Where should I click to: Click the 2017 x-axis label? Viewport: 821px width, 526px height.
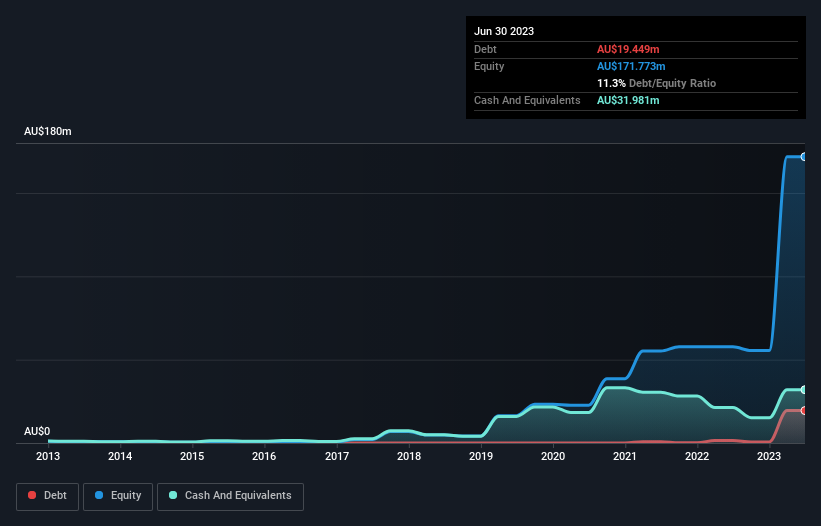[337, 456]
